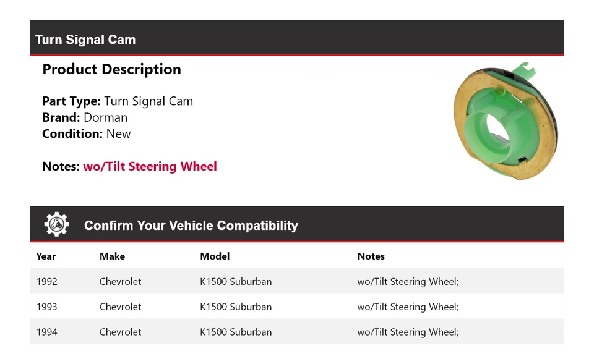This screenshot has height=364, width=594.
Task: Click Chevrolet in the 1992 row
Action: click(120, 282)
